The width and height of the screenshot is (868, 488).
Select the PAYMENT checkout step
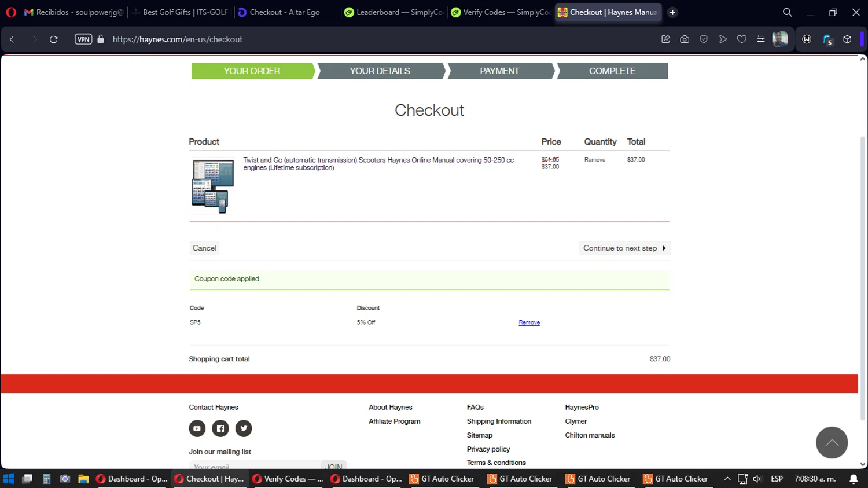point(500,71)
